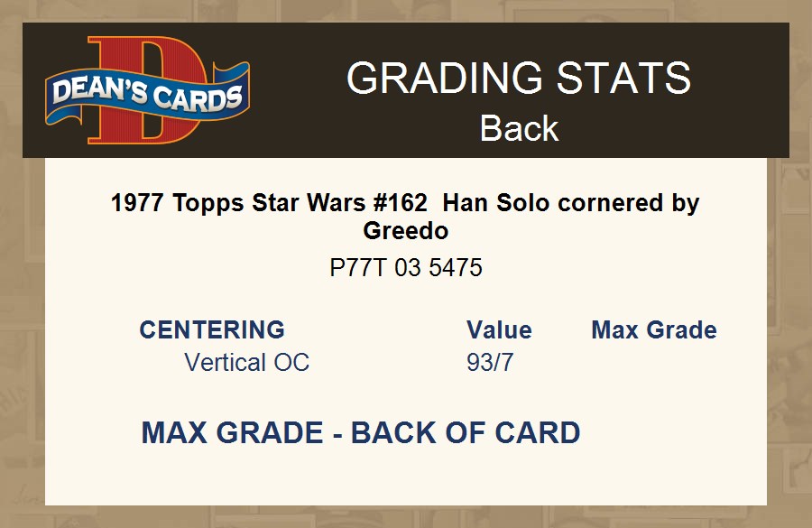The image size is (812, 528).
Task: Click the Value column header
Action: (499, 329)
